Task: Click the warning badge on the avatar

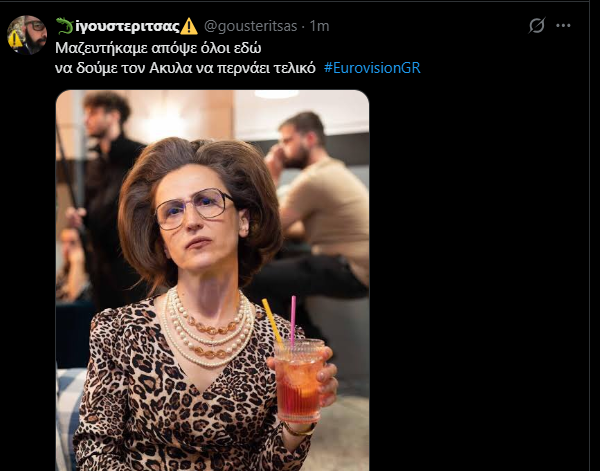Action: click(x=15, y=39)
